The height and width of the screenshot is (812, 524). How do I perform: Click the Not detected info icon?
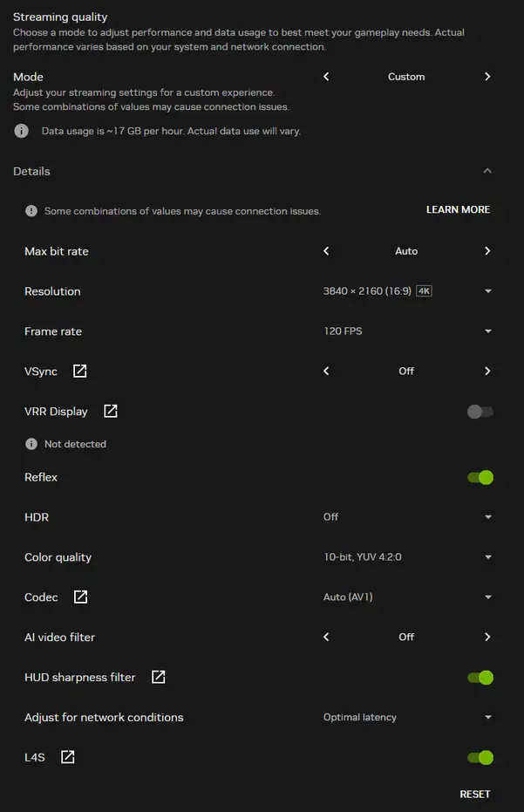[x=31, y=444]
